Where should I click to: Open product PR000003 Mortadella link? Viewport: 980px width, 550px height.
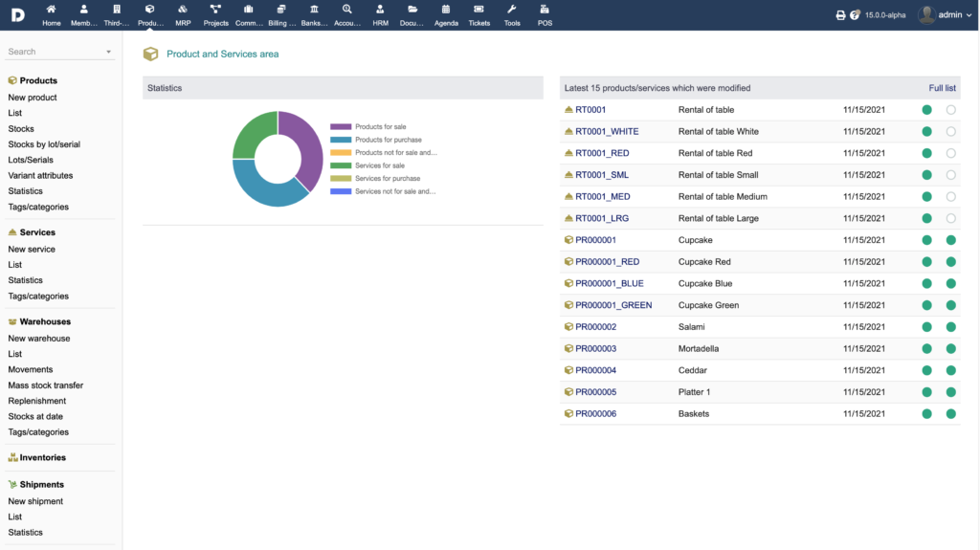(x=595, y=349)
